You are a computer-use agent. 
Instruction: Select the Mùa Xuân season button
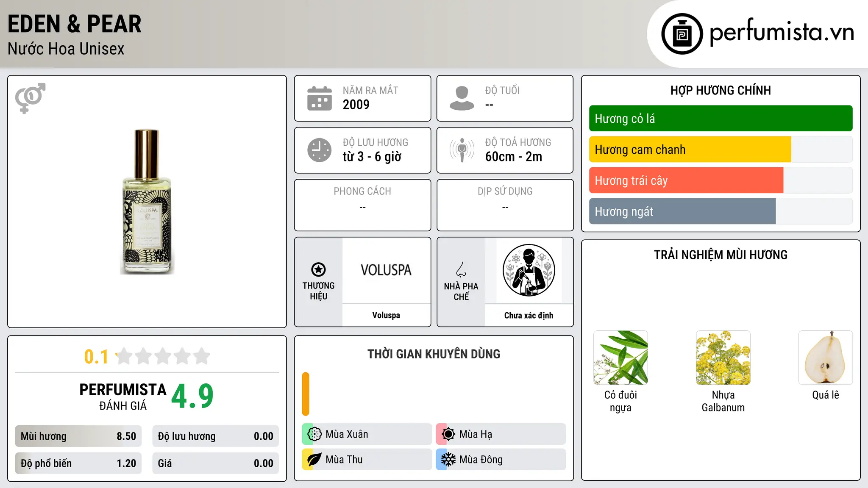367,434
